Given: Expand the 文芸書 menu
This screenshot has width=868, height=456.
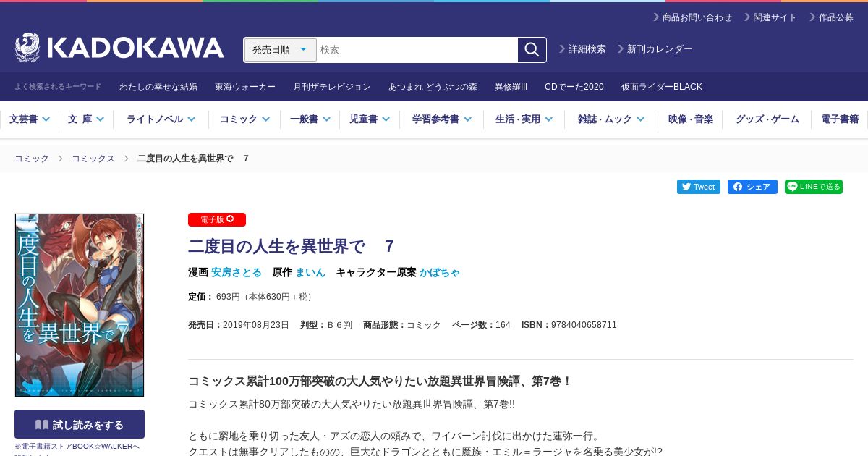Looking at the screenshot, I should point(30,119).
